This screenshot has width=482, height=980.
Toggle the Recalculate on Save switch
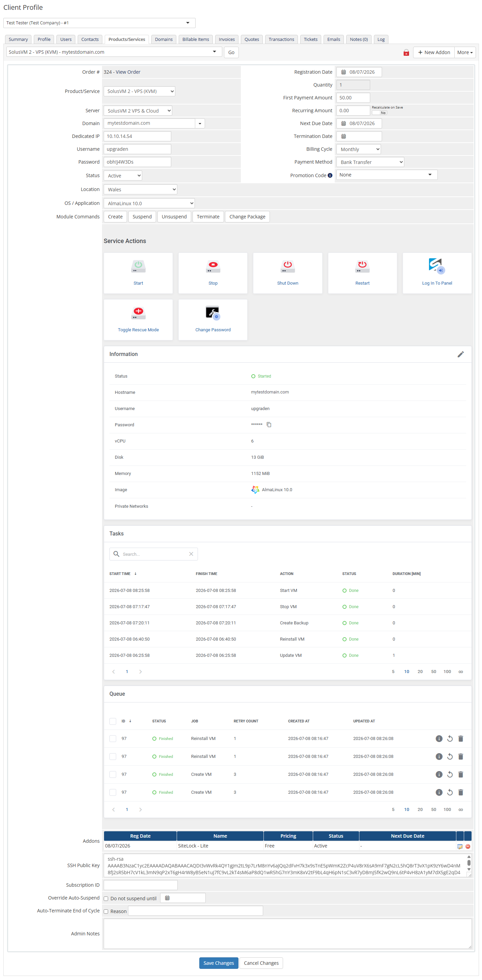pos(379,113)
